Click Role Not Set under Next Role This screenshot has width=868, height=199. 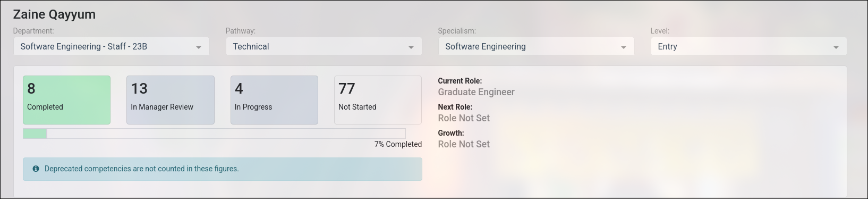[x=464, y=118]
